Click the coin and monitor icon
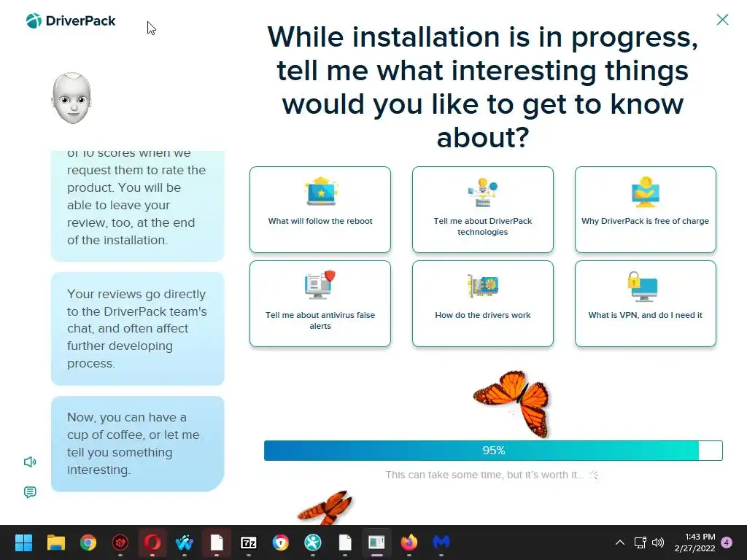The image size is (747, 560). pos(646,192)
